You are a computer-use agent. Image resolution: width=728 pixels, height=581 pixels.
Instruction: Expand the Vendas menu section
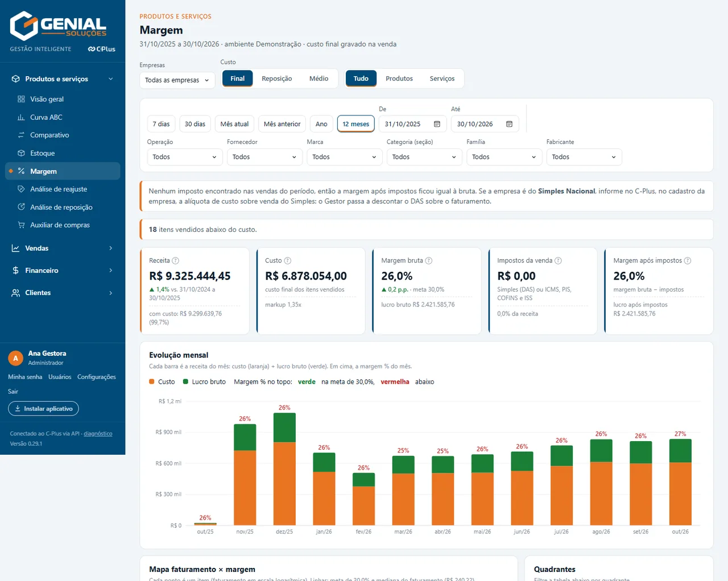click(x=63, y=248)
